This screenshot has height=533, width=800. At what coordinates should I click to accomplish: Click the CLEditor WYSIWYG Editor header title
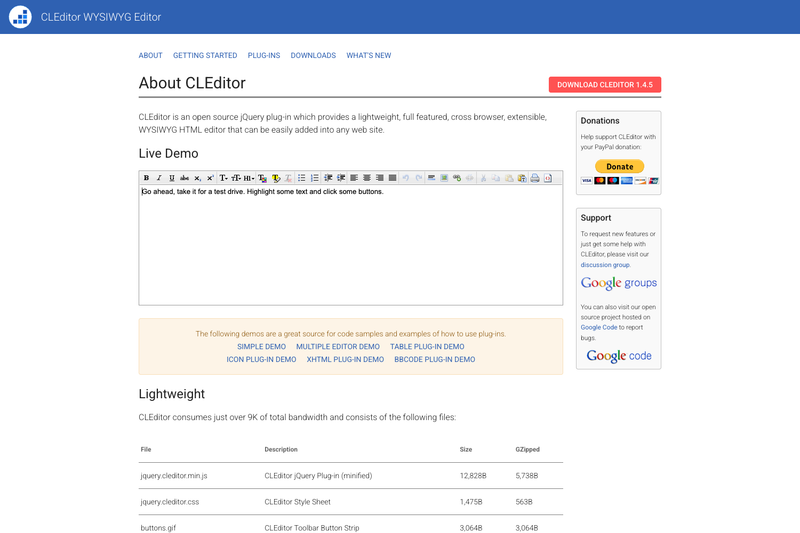click(x=101, y=17)
